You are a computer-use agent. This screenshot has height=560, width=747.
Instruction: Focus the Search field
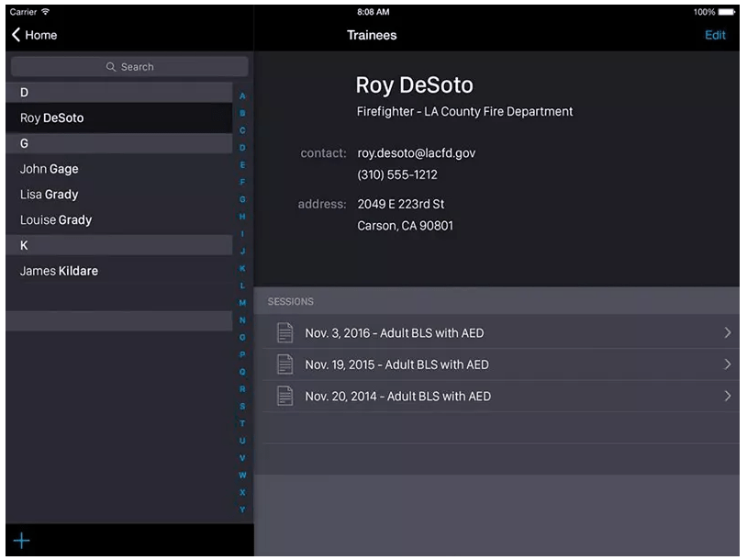pos(129,67)
